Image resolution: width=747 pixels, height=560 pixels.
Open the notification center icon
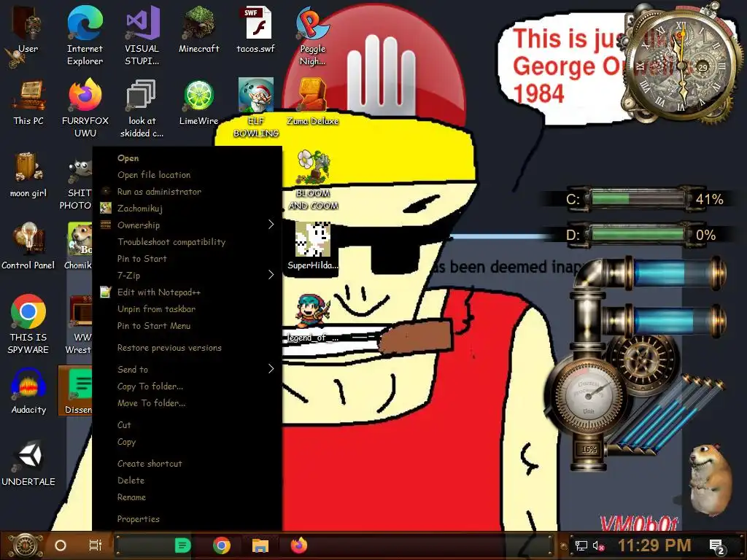(x=717, y=547)
